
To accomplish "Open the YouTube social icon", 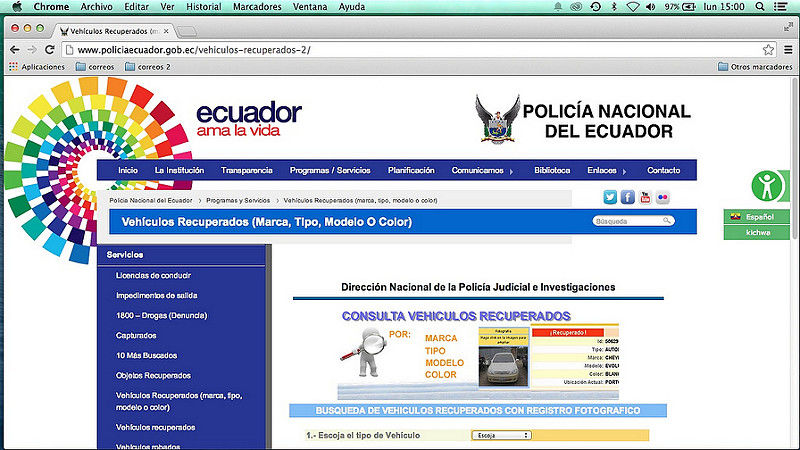I will [645, 197].
